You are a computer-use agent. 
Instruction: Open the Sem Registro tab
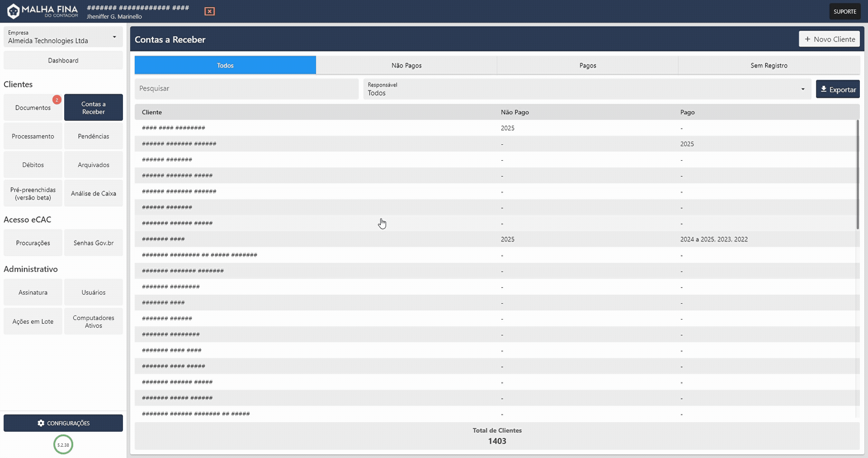pos(769,65)
